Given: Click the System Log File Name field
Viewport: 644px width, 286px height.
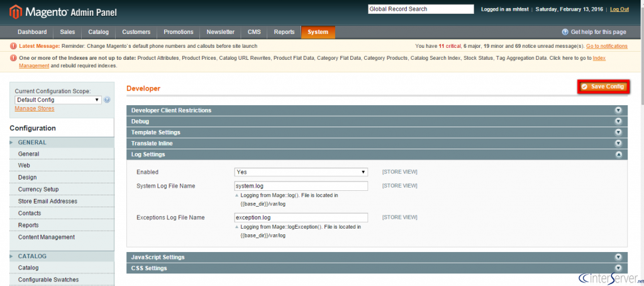Looking at the screenshot, I should (x=301, y=186).
